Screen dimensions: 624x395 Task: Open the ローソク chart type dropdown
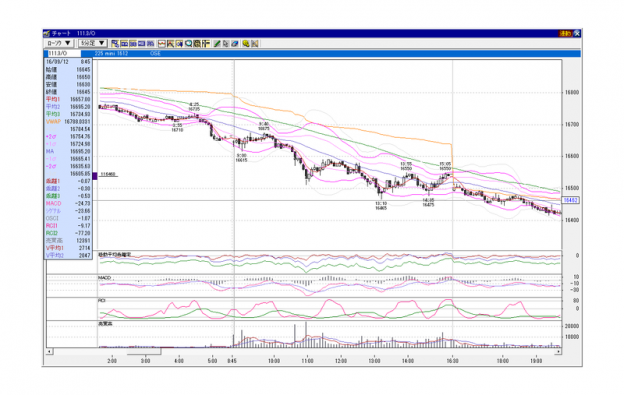point(58,43)
